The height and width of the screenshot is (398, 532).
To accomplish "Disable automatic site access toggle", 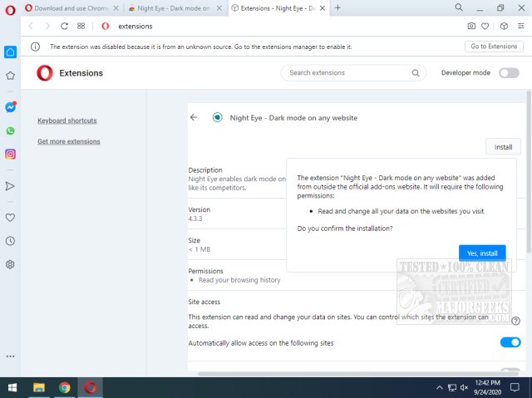I will tap(510, 342).
